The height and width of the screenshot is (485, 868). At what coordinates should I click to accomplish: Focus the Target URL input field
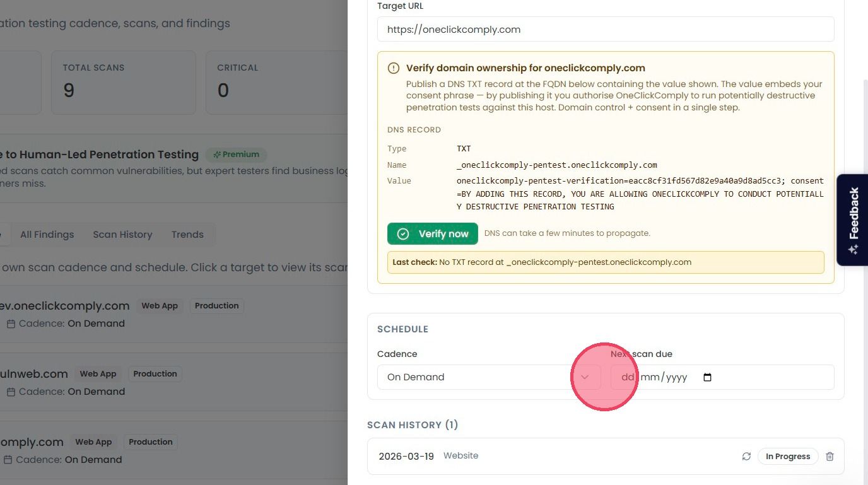[606, 29]
